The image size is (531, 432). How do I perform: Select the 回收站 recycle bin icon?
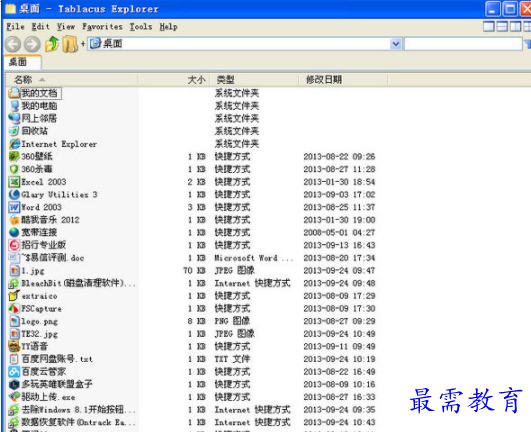point(14,131)
